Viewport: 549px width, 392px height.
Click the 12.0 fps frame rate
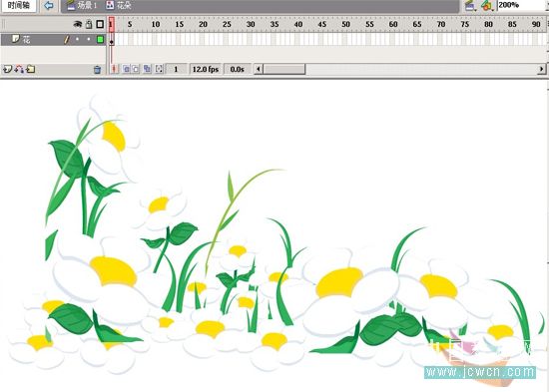click(x=206, y=69)
